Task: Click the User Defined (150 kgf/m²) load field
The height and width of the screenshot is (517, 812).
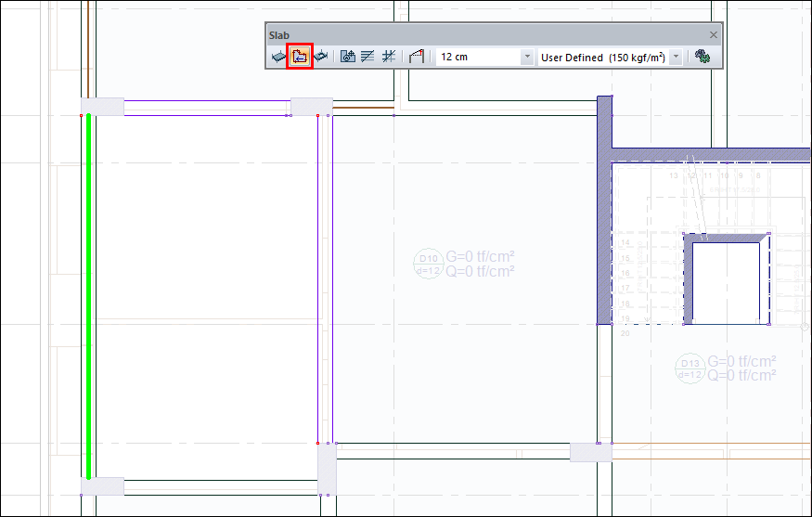Action: coord(602,58)
